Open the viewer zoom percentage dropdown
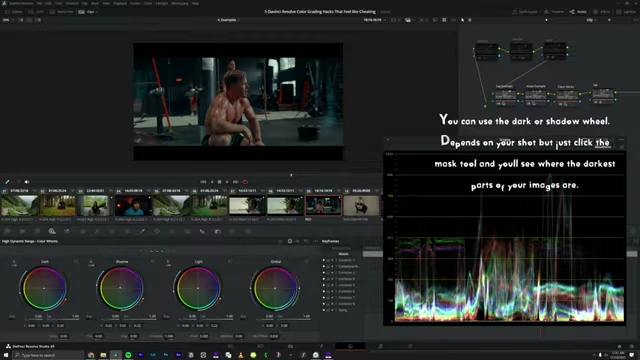 tap(7, 20)
